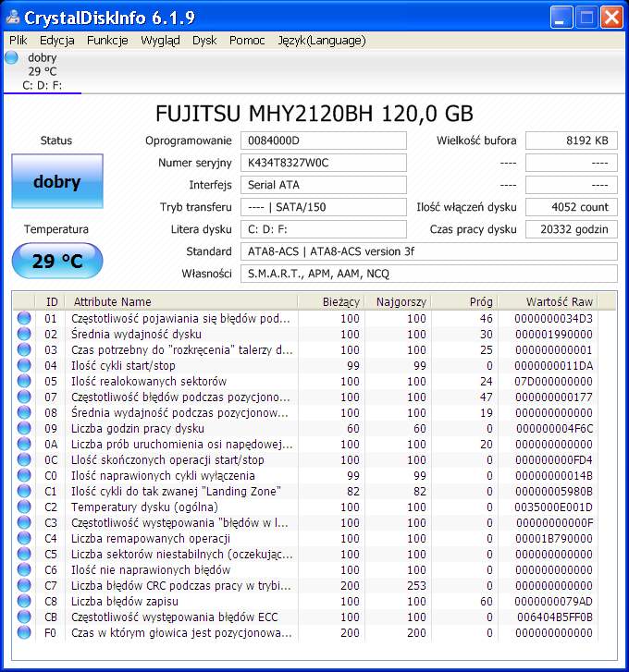
Task: Click the Oprogramowanie field 0084000D
Action: pos(324,141)
